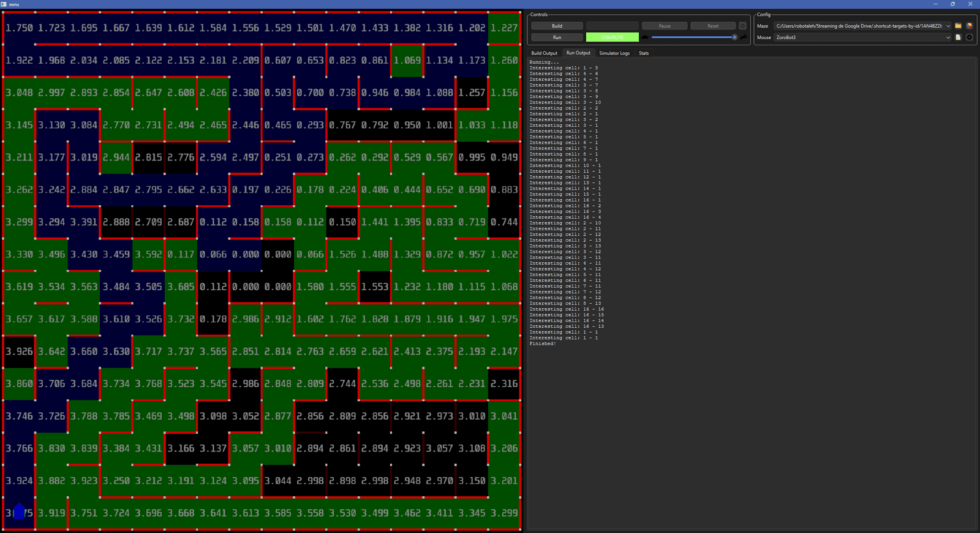Image resolution: width=980 pixels, height=533 pixels.
Task: Open the Stats tab
Action: (644, 53)
